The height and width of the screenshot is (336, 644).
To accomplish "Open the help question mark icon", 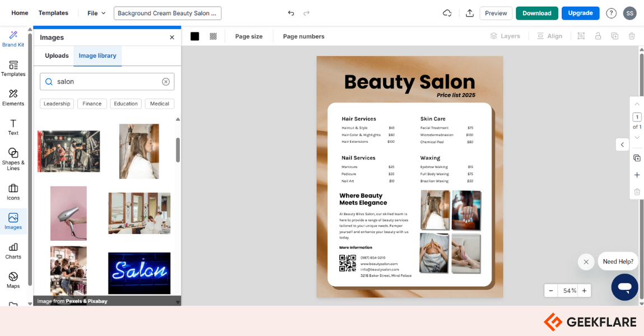I will coord(611,13).
